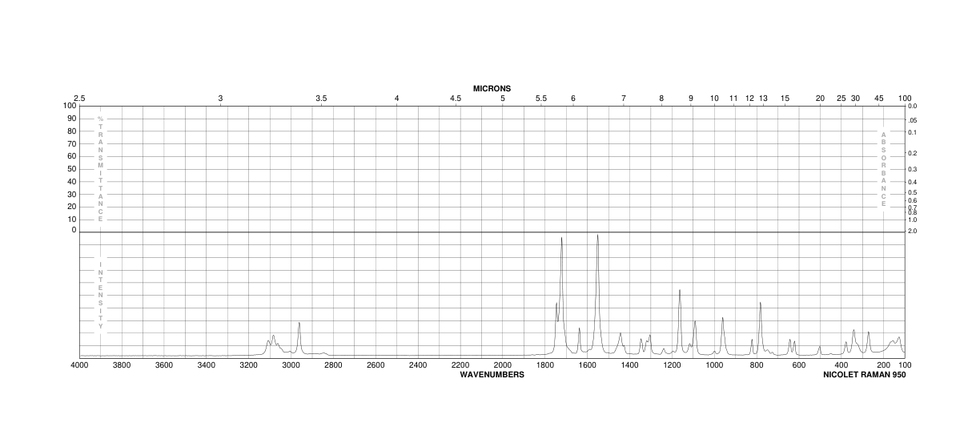Click 70 on the transmittance scale
The width and height of the screenshot is (980, 423).
pyautogui.click(x=71, y=144)
